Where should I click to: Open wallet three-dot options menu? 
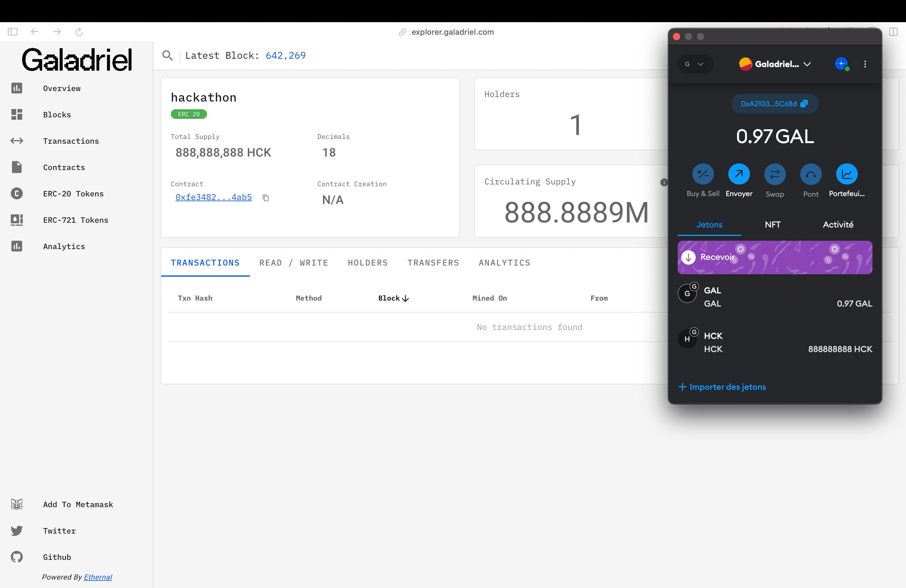tap(865, 64)
